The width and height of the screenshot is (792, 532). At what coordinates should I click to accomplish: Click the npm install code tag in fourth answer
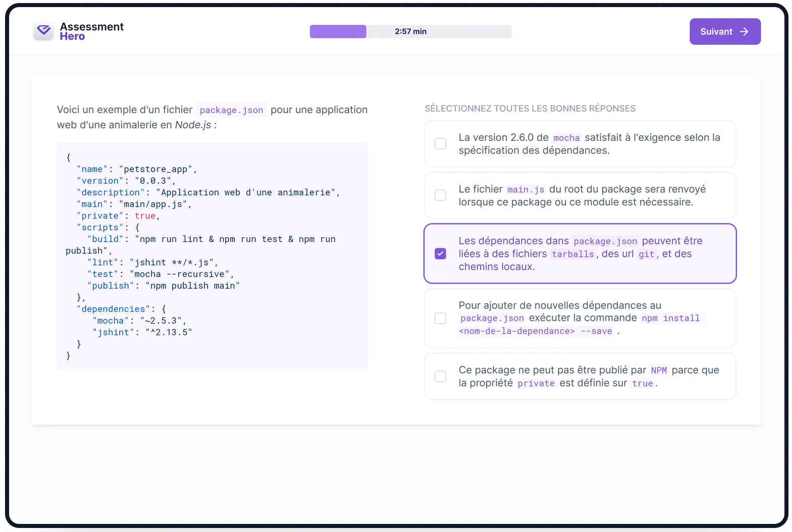pyautogui.click(x=671, y=318)
